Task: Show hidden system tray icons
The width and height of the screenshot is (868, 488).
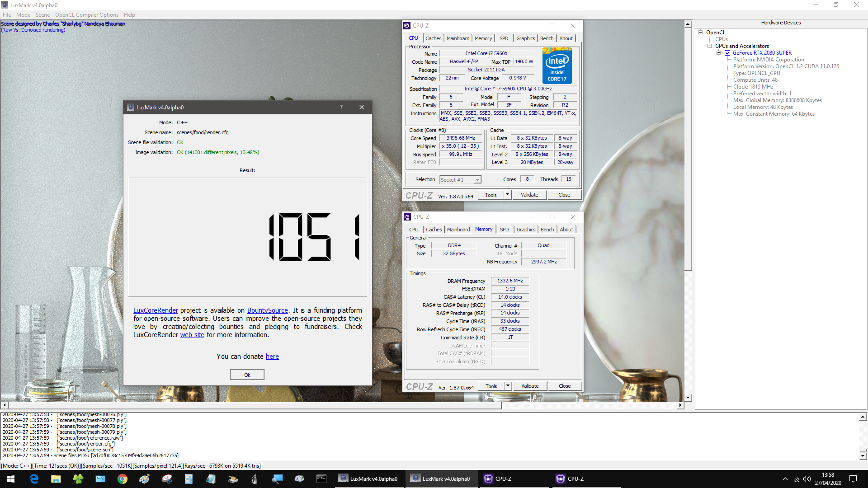Action: (785, 479)
